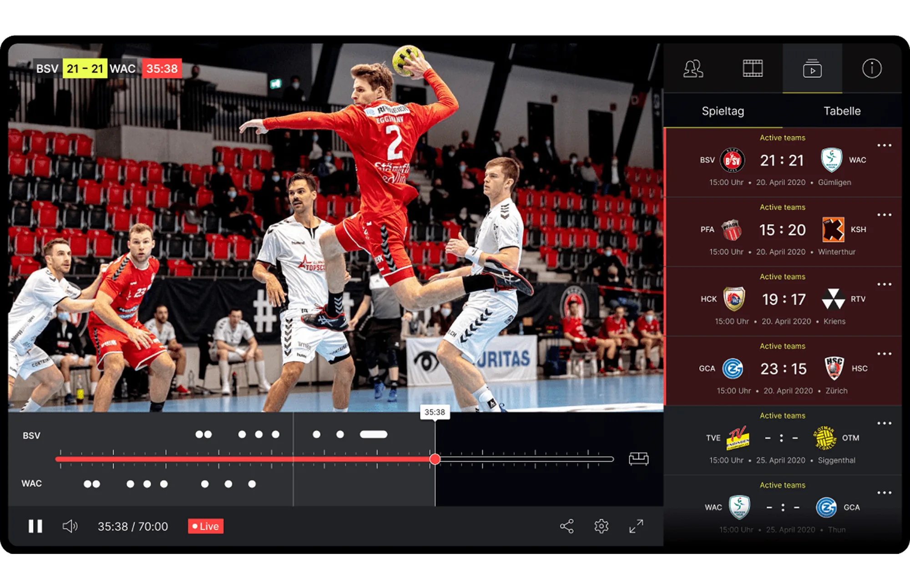Click the GCA blue logo in 23:15 match
The width and height of the screenshot is (910, 588).
(x=733, y=369)
